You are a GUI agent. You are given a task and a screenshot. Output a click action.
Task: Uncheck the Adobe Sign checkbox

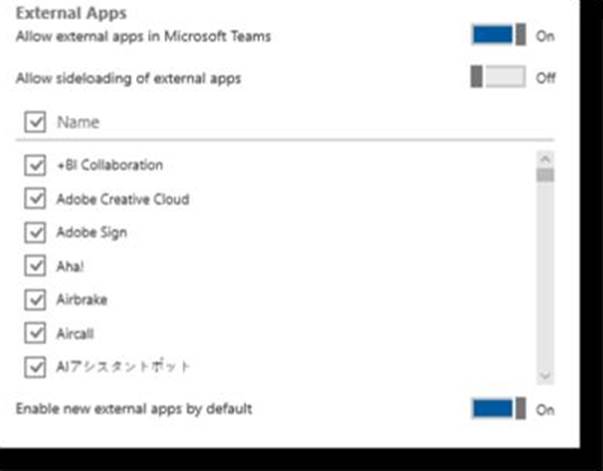coord(35,232)
